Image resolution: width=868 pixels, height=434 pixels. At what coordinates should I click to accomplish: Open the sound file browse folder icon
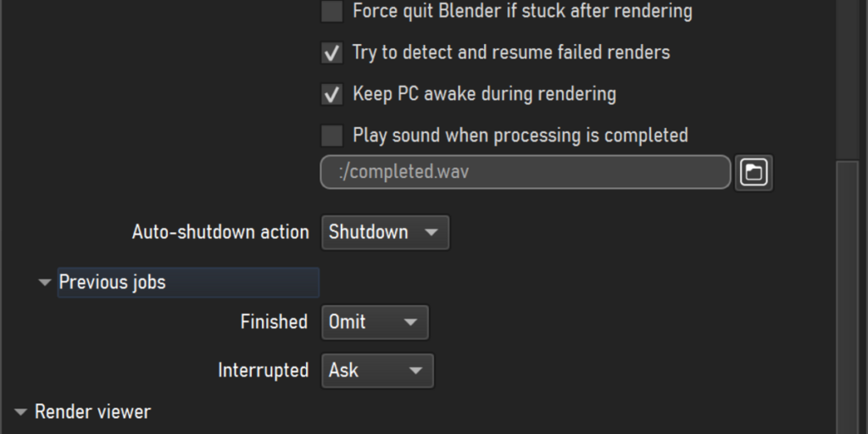click(x=754, y=173)
